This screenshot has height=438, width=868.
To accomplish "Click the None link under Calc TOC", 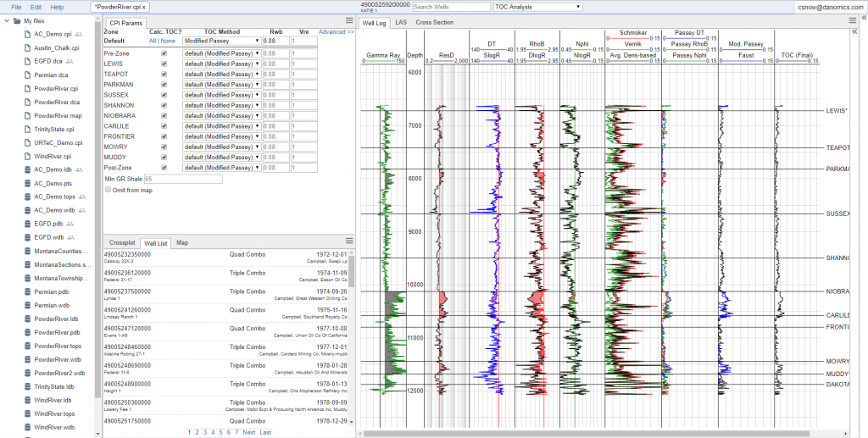I will click(168, 41).
